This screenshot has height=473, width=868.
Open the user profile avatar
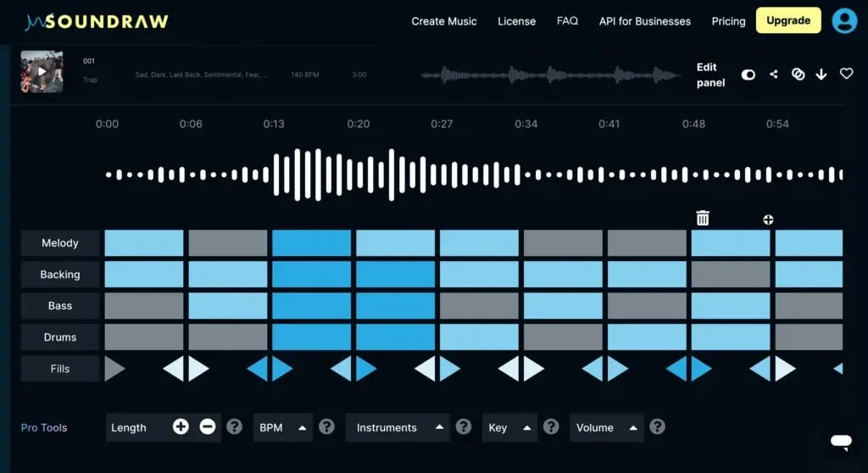tap(844, 21)
